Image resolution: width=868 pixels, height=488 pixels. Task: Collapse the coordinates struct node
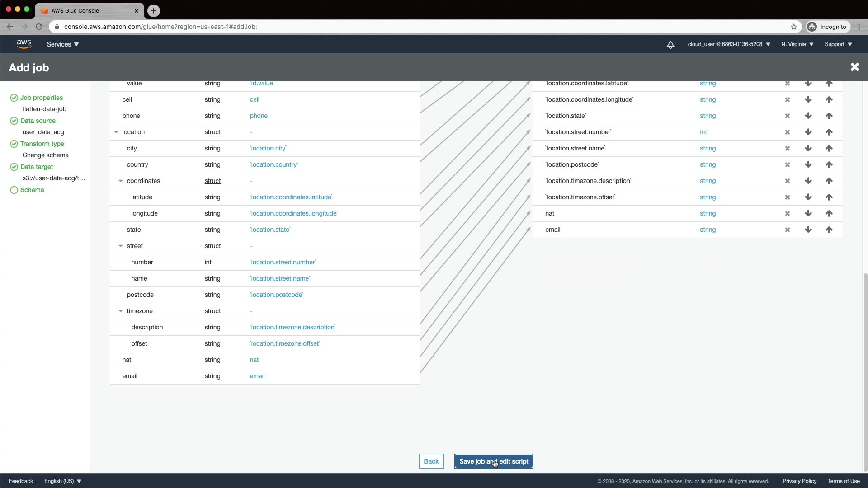click(121, 181)
